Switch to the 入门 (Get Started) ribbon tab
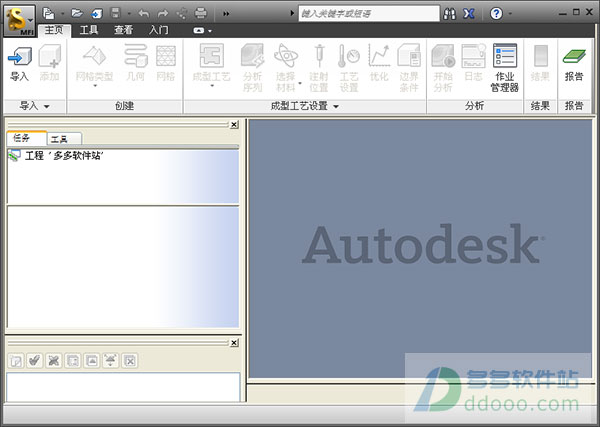The height and width of the screenshot is (427, 600). [158, 30]
